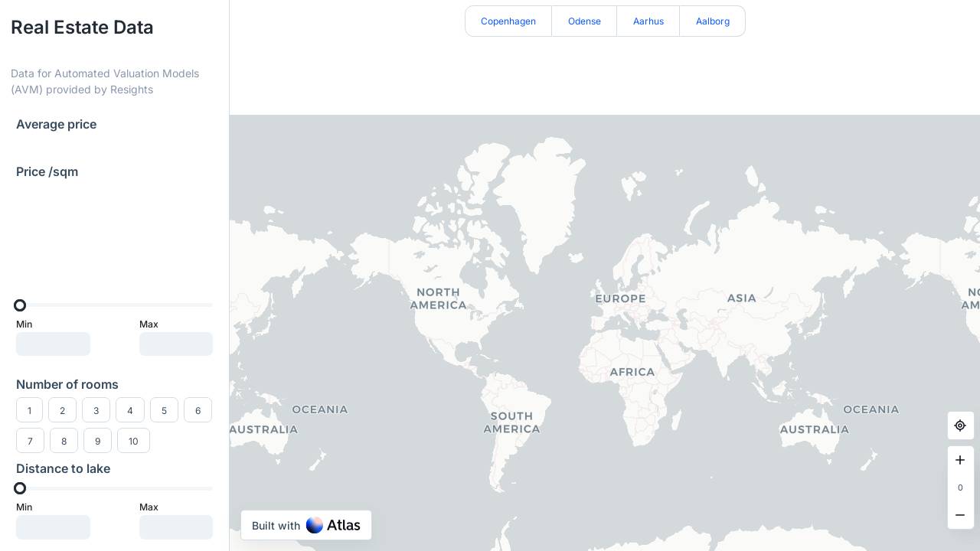Switch to the Odense tab
Screen dimensions: 980x551
[x=584, y=21]
